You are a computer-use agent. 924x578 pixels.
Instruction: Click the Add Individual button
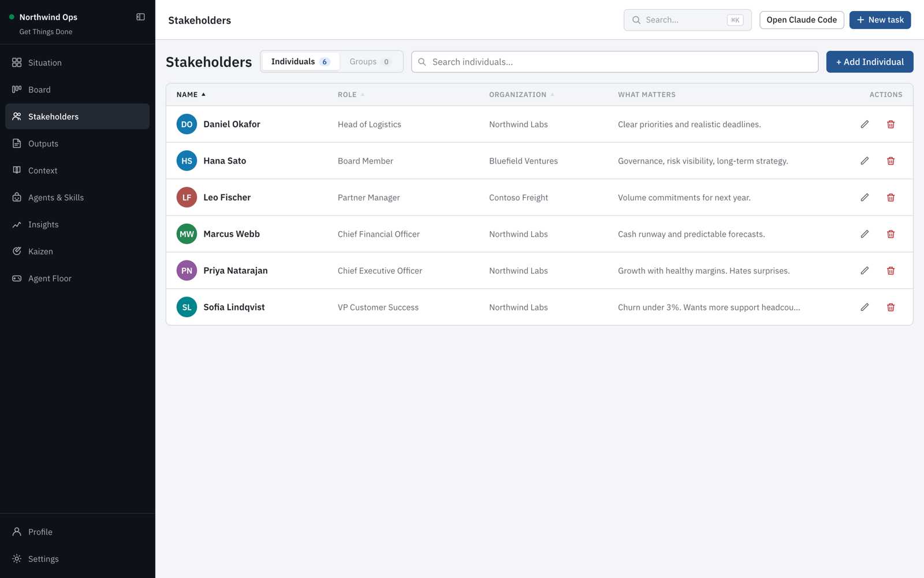tap(870, 62)
